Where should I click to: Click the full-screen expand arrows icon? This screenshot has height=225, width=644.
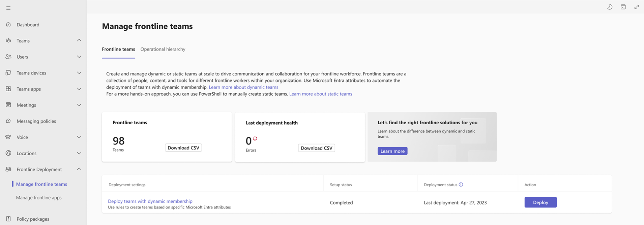pos(636,7)
